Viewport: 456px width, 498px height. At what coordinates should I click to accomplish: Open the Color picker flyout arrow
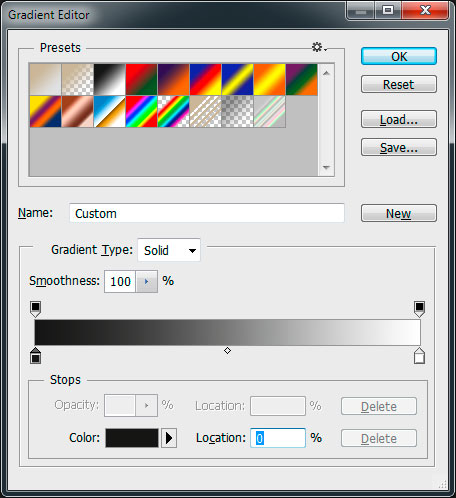(x=169, y=438)
